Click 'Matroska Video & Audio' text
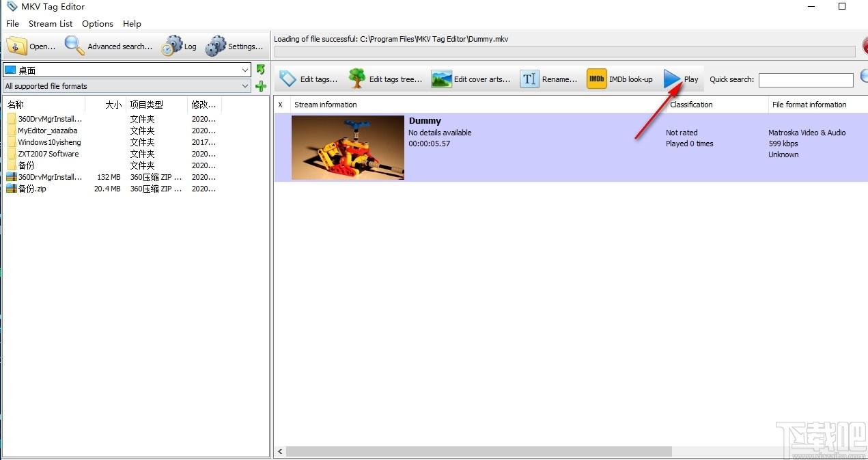Image resolution: width=868 pixels, height=460 pixels. click(807, 133)
